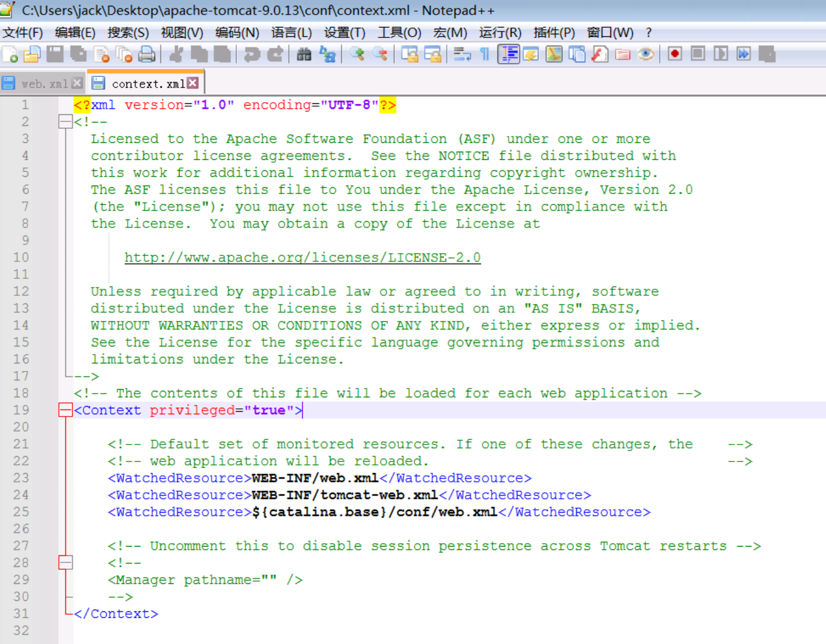This screenshot has height=644, width=826.
Task: Toggle show all characters pilcrow icon
Action: pyautogui.click(x=484, y=54)
